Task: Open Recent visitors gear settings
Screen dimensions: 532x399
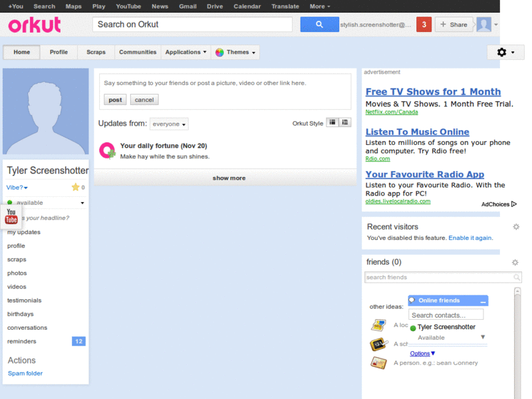Action: [516, 227]
